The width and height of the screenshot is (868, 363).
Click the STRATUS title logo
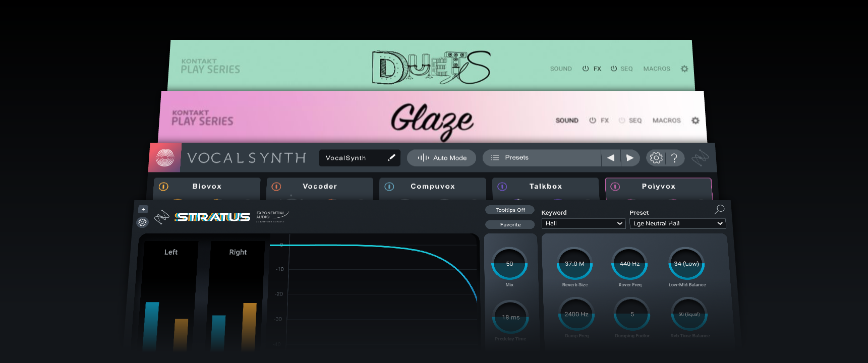tap(212, 217)
